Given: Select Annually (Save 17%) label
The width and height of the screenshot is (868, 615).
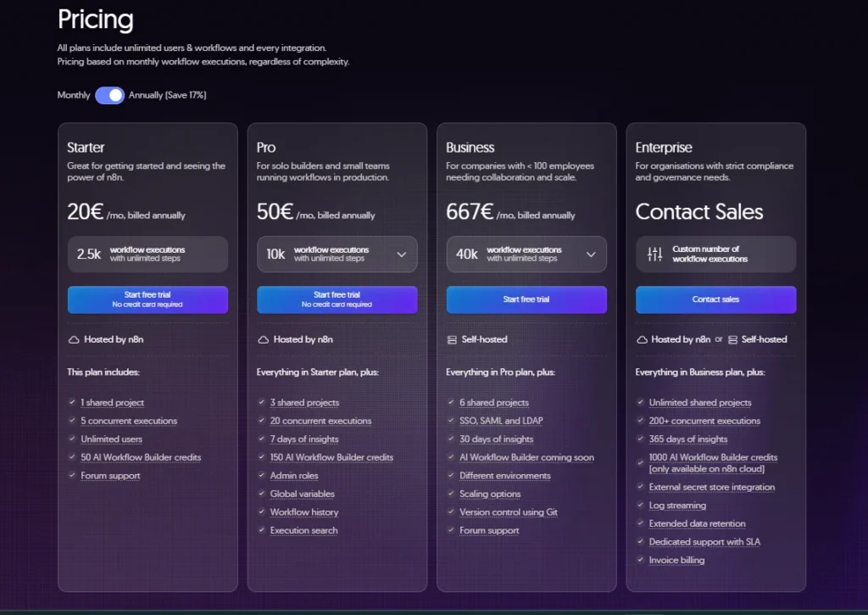Looking at the screenshot, I should [168, 95].
